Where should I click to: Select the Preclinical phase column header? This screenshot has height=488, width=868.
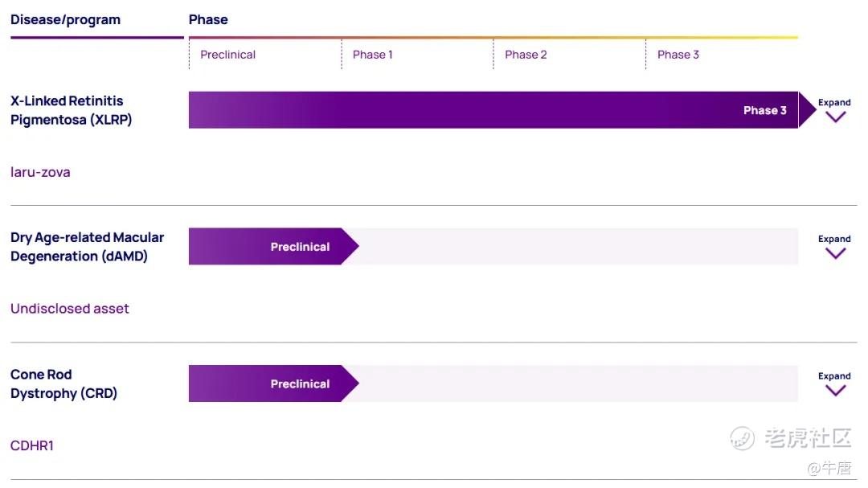[227, 55]
